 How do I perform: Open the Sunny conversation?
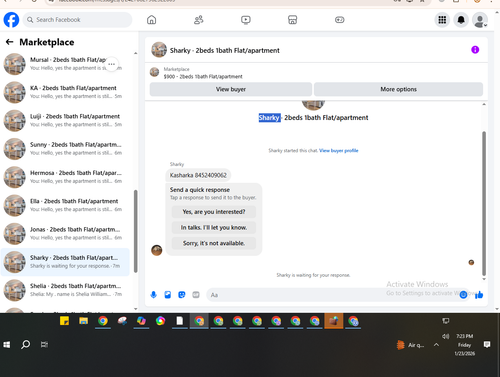65,149
